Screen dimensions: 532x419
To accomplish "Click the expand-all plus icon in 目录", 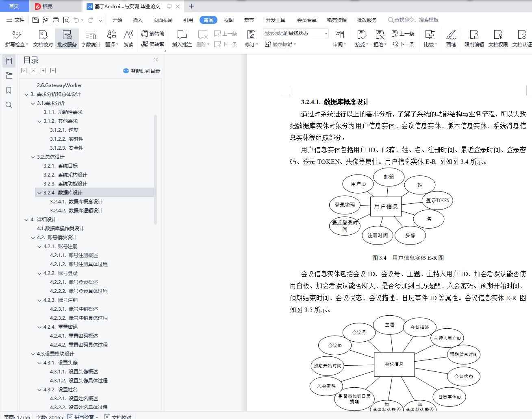I will coord(43,70).
